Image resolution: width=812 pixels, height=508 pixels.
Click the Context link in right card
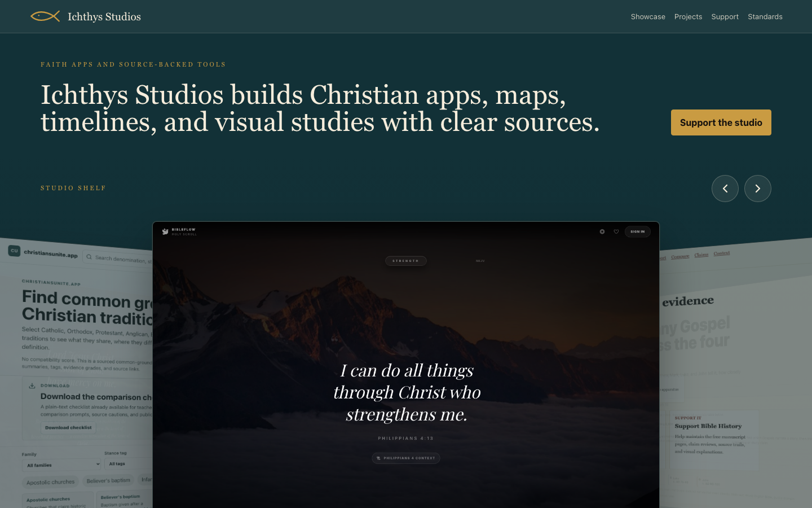point(722,253)
